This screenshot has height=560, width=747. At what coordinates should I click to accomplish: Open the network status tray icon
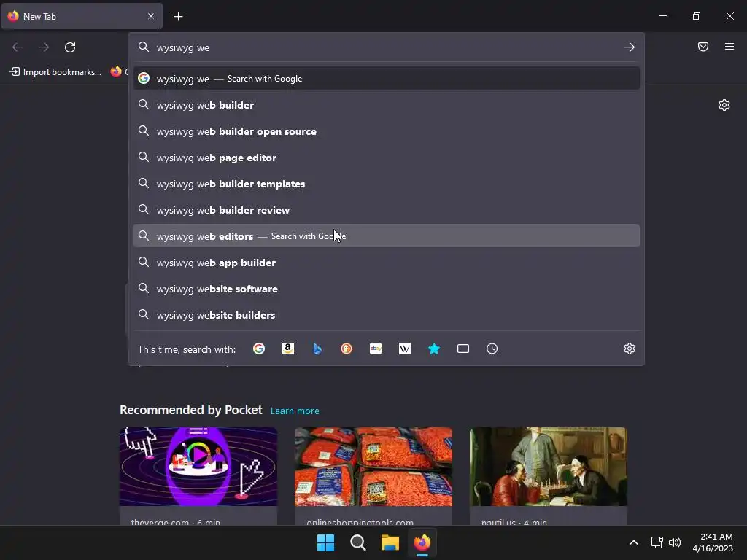pos(657,542)
